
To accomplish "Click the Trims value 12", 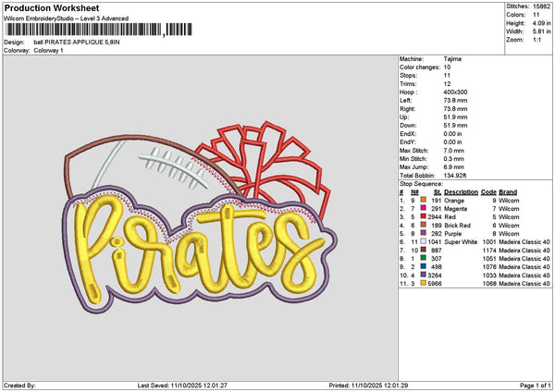I will (447, 84).
